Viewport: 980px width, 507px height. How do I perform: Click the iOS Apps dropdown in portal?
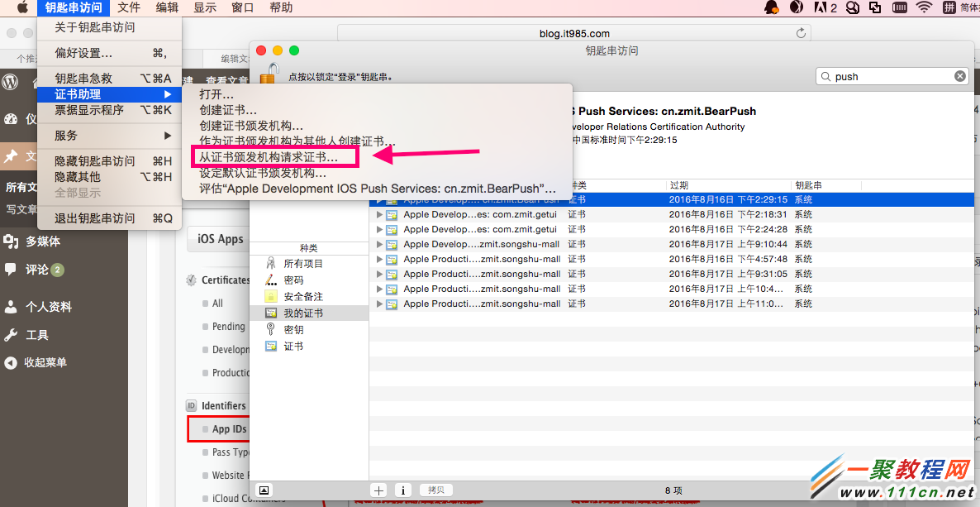pyautogui.click(x=219, y=239)
